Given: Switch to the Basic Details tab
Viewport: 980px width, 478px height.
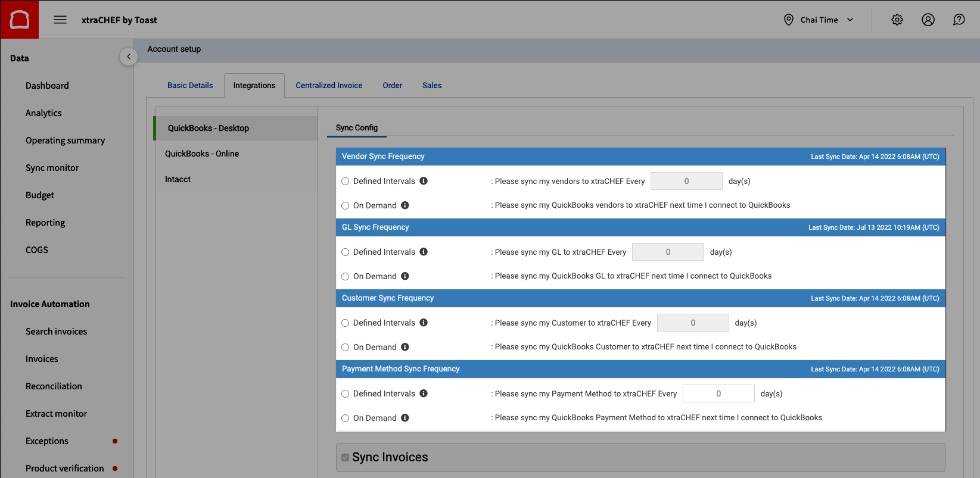Looking at the screenshot, I should point(190,86).
